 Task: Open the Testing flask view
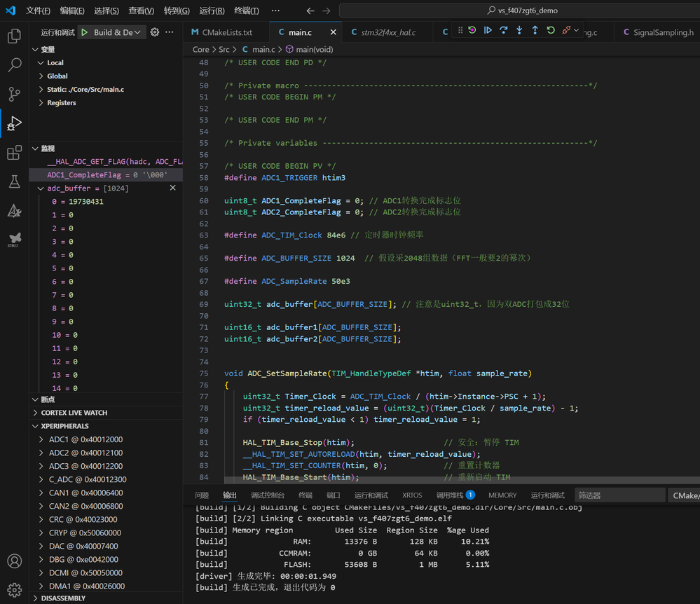(14, 182)
